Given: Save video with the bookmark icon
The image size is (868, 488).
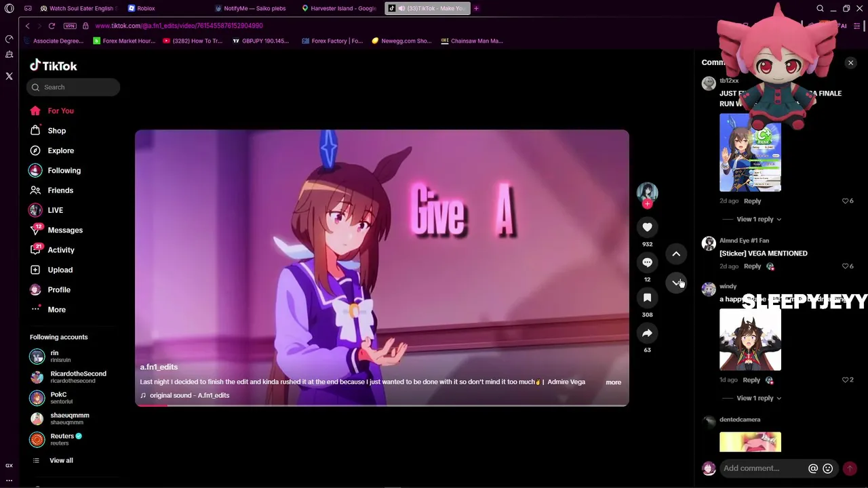Looking at the screenshot, I should click(647, 298).
